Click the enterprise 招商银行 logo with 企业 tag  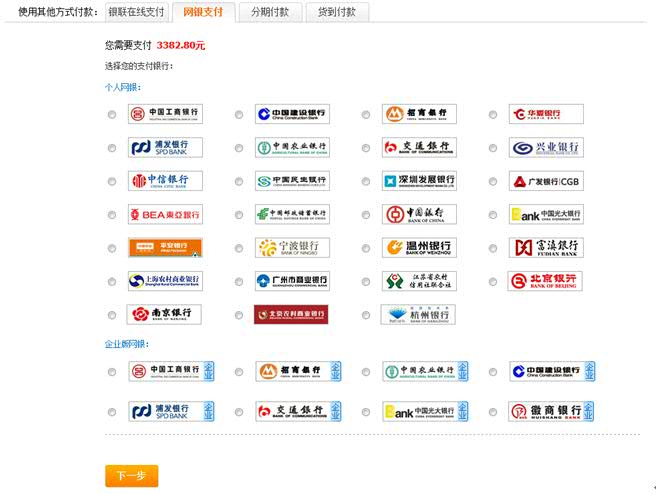(x=298, y=371)
